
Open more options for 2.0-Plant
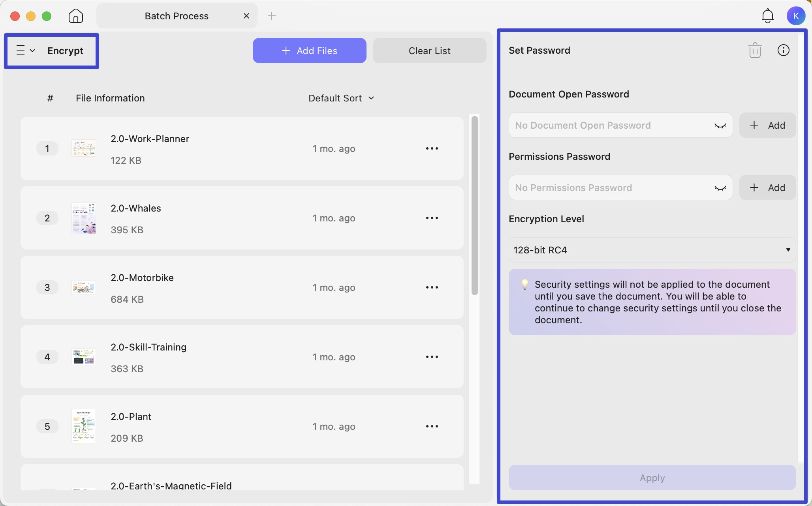[432, 426]
